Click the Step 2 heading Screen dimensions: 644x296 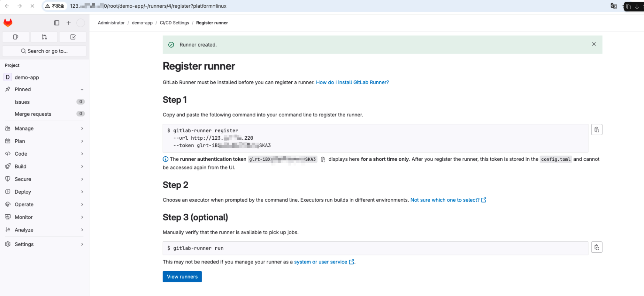[175, 185]
